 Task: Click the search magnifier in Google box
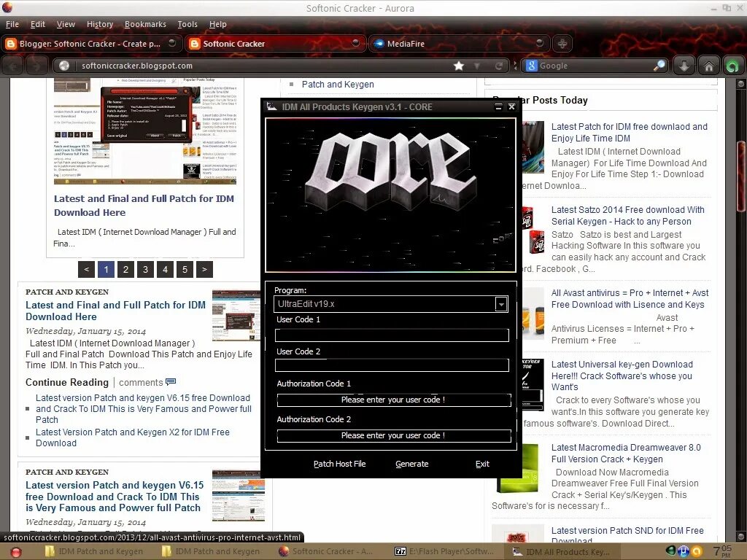tap(659, 66)
